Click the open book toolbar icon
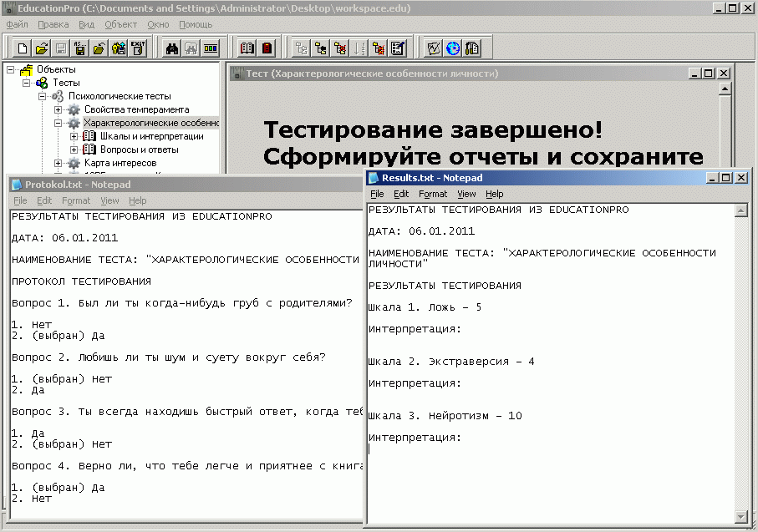 (247, 48)
